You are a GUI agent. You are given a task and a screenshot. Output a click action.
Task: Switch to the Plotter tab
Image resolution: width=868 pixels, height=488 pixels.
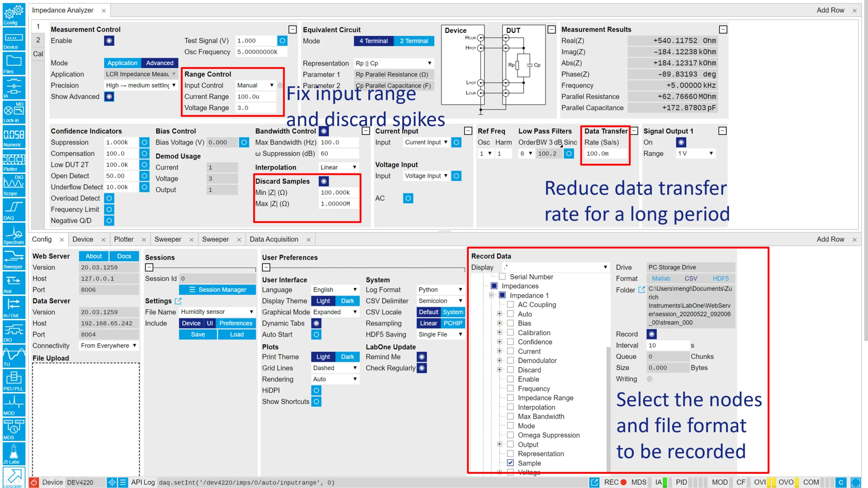click(124, 239)
